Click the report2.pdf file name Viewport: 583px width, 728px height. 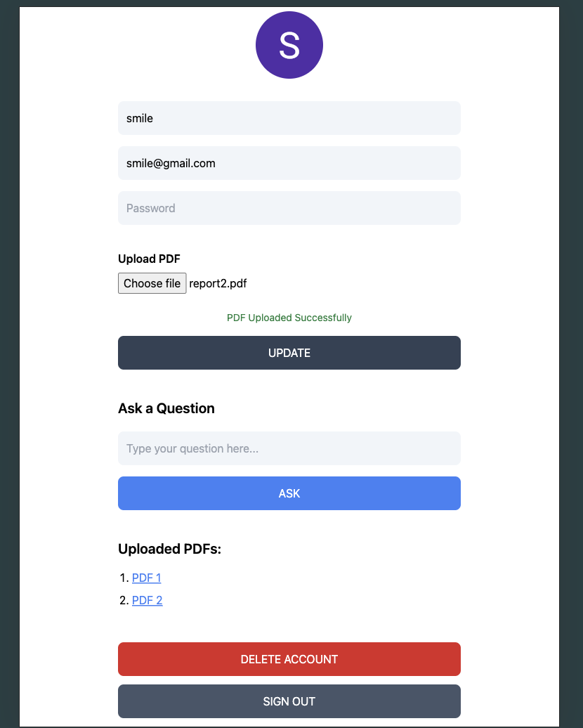[x=218, y=284]
